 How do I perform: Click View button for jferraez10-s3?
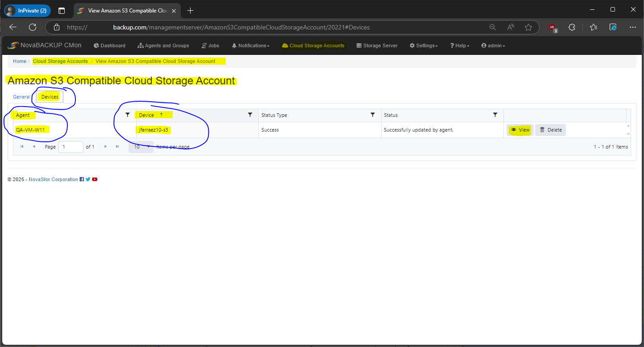point(520,130)
